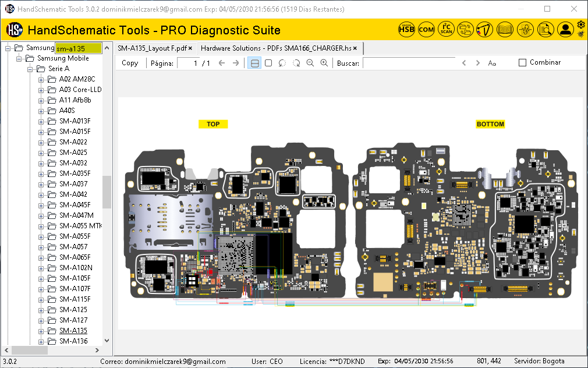
Task: Close the SM-A135_Layout F.pdf tab
Action: (x=190, y=48)
